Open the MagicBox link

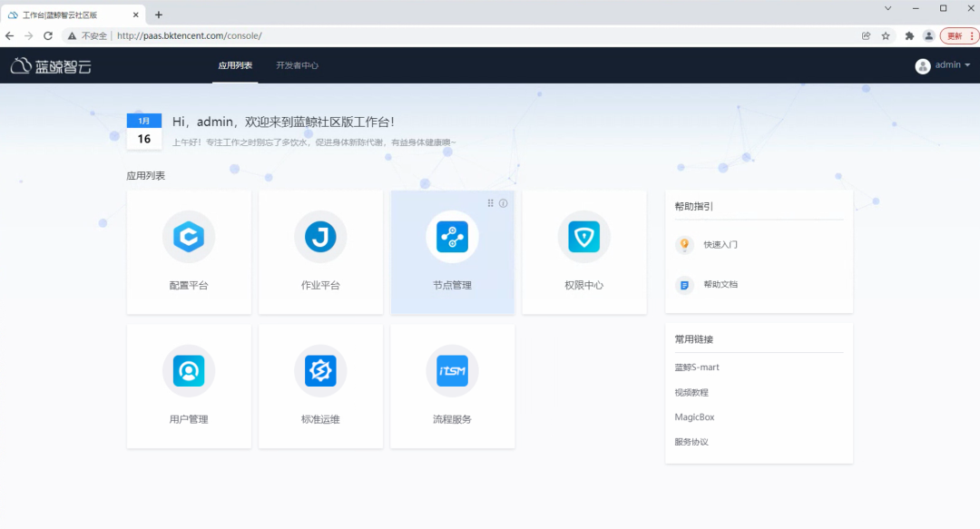coord(694,417)
